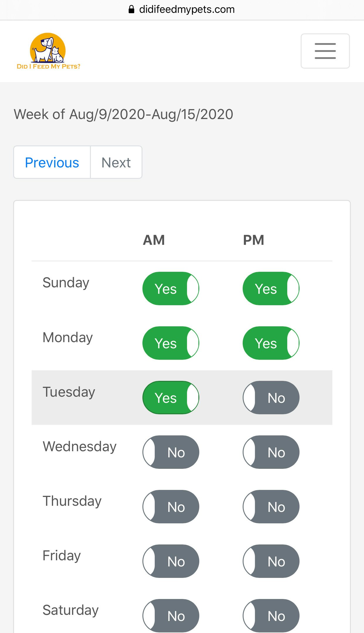Tap the lock icon in address bar
Viewport: 364px width, 633px height.
coord(132,9)
